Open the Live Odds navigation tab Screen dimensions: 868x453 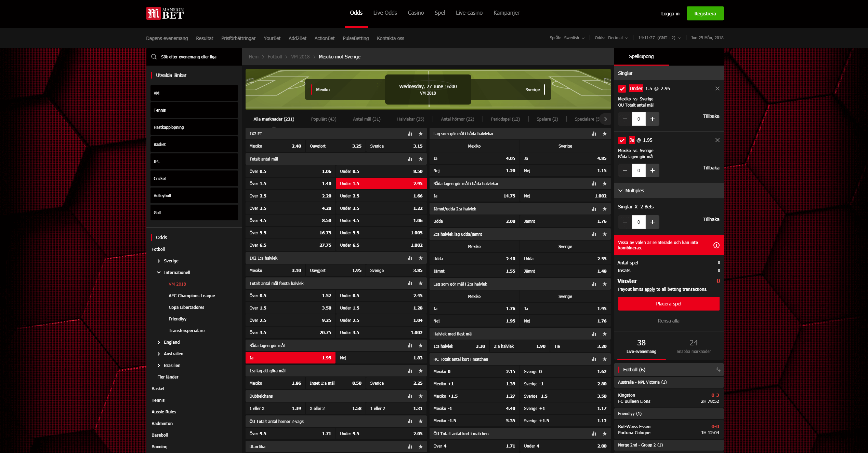click(385, 13)
